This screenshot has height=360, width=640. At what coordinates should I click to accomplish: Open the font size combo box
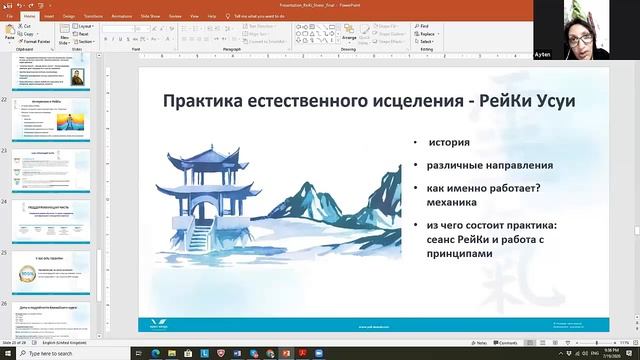point(142,29)
